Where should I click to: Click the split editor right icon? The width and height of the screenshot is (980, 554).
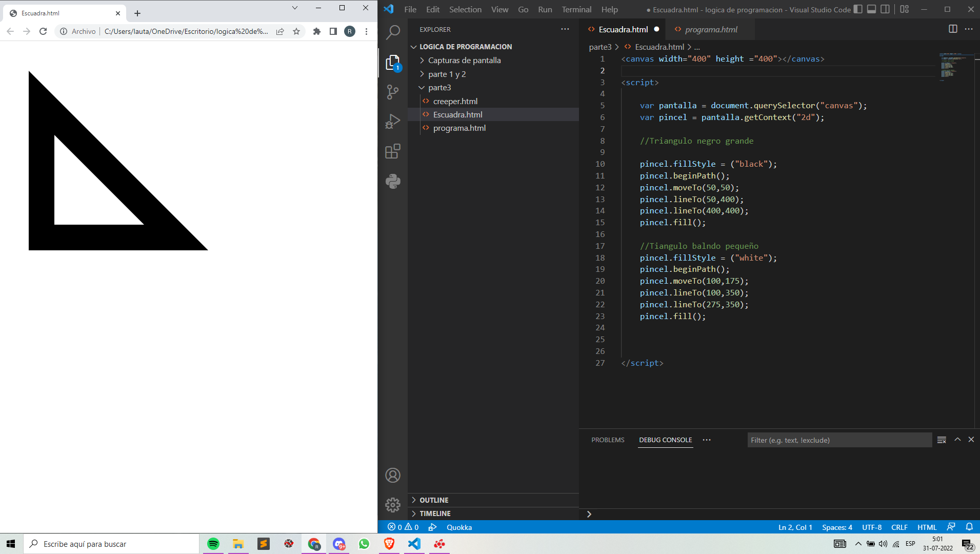click(953, 29)
